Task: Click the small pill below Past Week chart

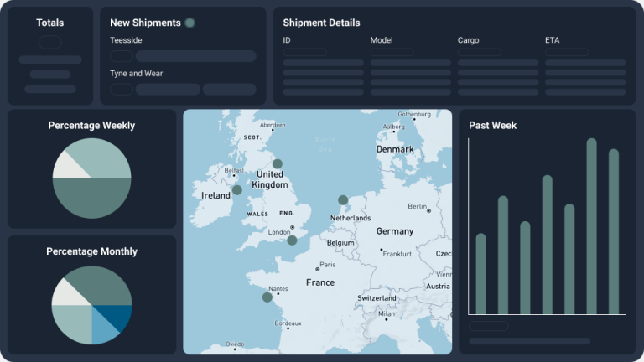Action: point(488,326)
